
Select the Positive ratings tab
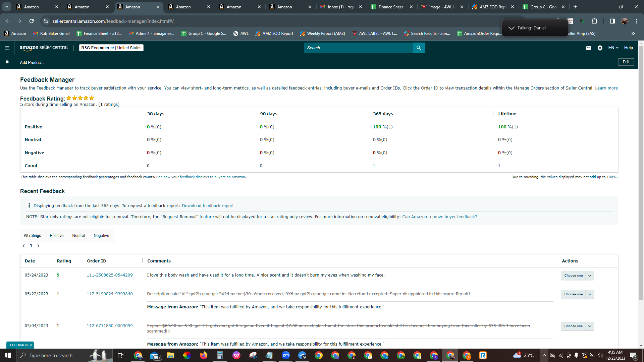click(x=57, y=236)
